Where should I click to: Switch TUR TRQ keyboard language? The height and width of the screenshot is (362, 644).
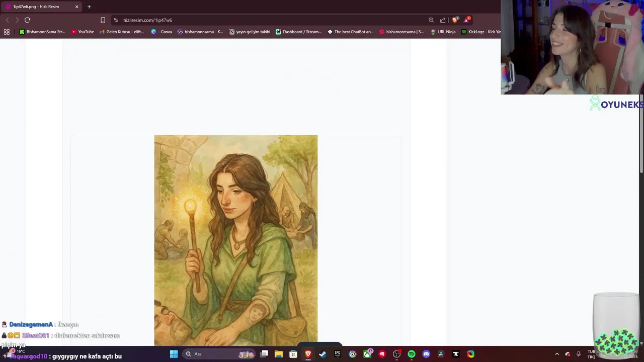click(x=591, y=354)
